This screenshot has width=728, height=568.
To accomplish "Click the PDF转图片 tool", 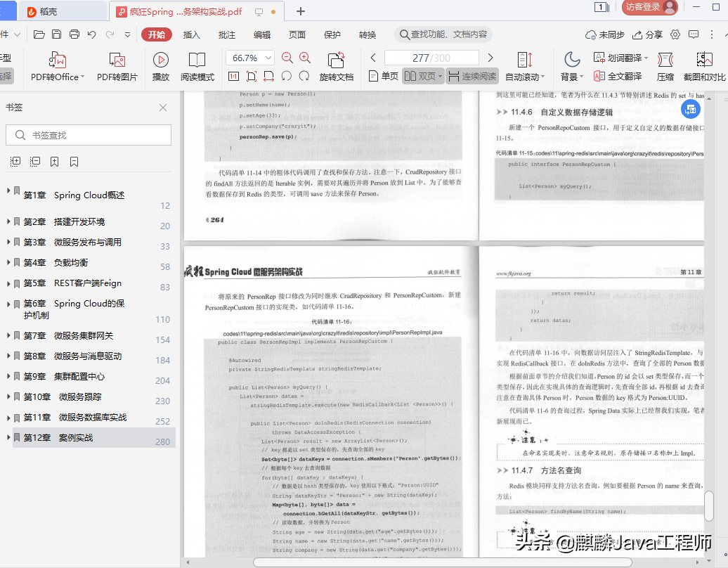I will pyautogui.click(x=117, y=67).
